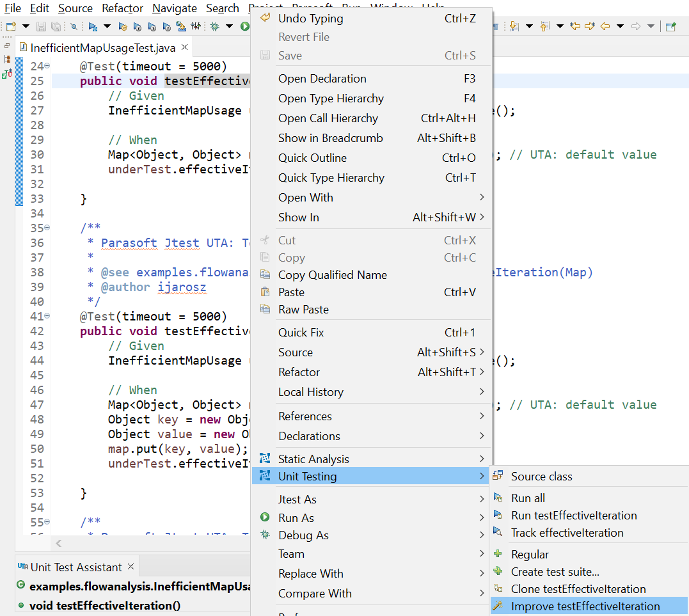
Task: Open the JUnit-style icon in left sidebar
Action: [x=7, y=74]
